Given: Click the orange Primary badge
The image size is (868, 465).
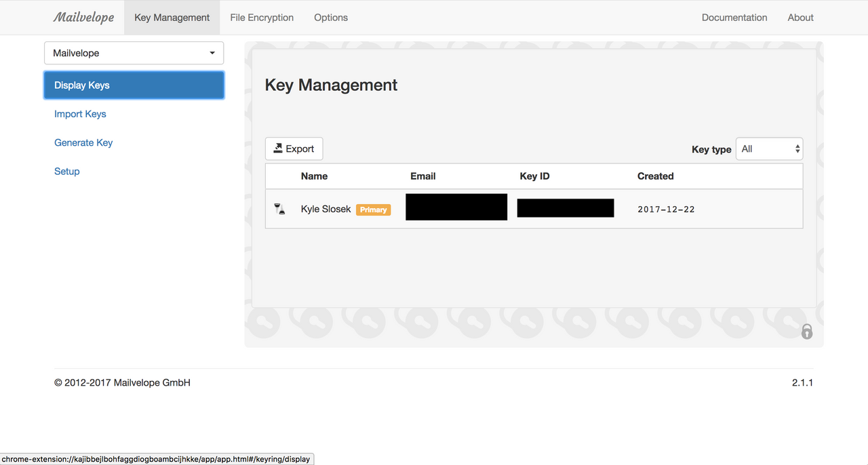Looking at the screenshot, I should pos(373,210).
